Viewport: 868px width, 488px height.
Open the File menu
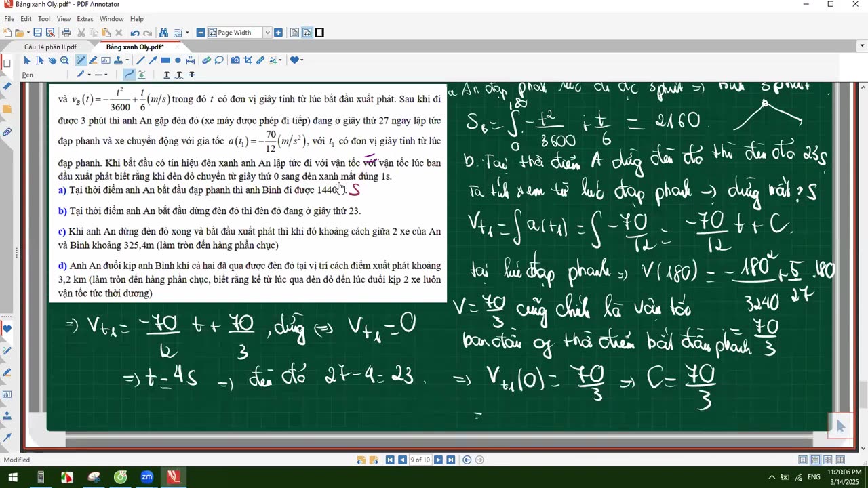9,19
